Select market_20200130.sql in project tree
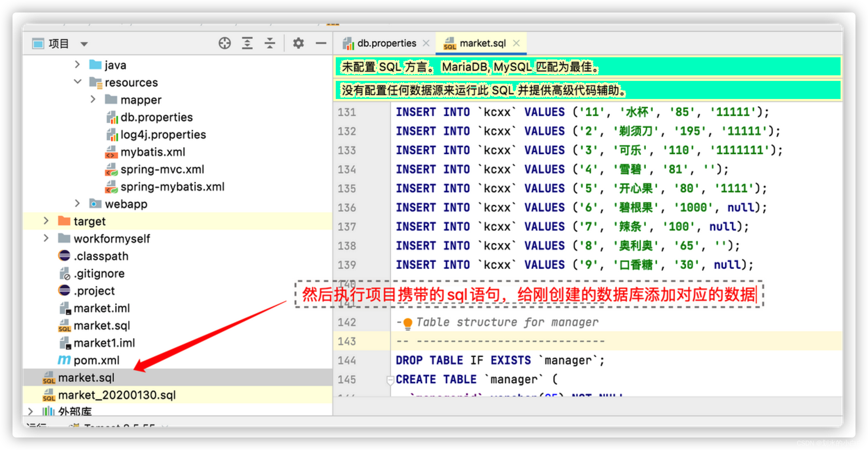The height and width of the screenshot is (450, 868). tap(117, 395)
